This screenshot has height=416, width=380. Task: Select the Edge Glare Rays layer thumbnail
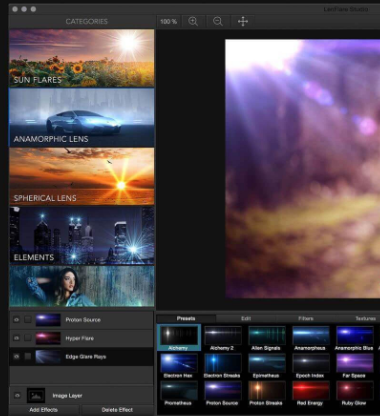tap(48, 356)
